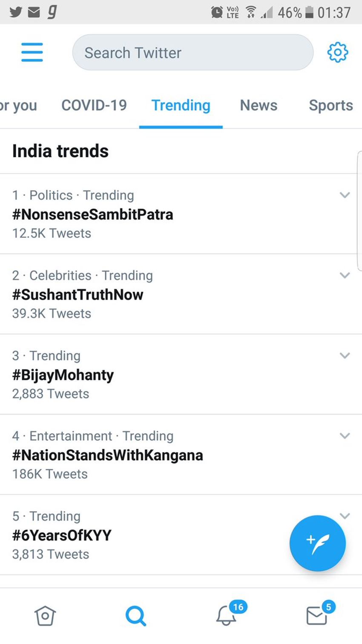Go to the Home feed icon
The height and width of the screenshot is (644, 362).
tap(45, 616)
